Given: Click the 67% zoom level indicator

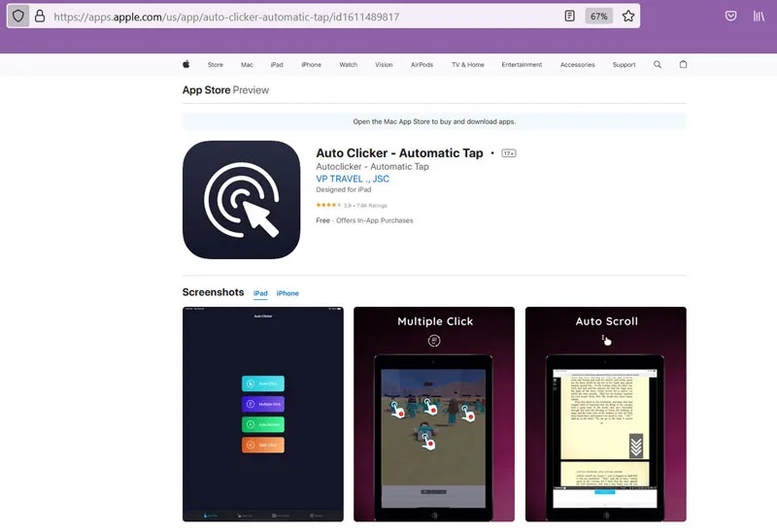Looking at the screenshot, I should (598, 17).
